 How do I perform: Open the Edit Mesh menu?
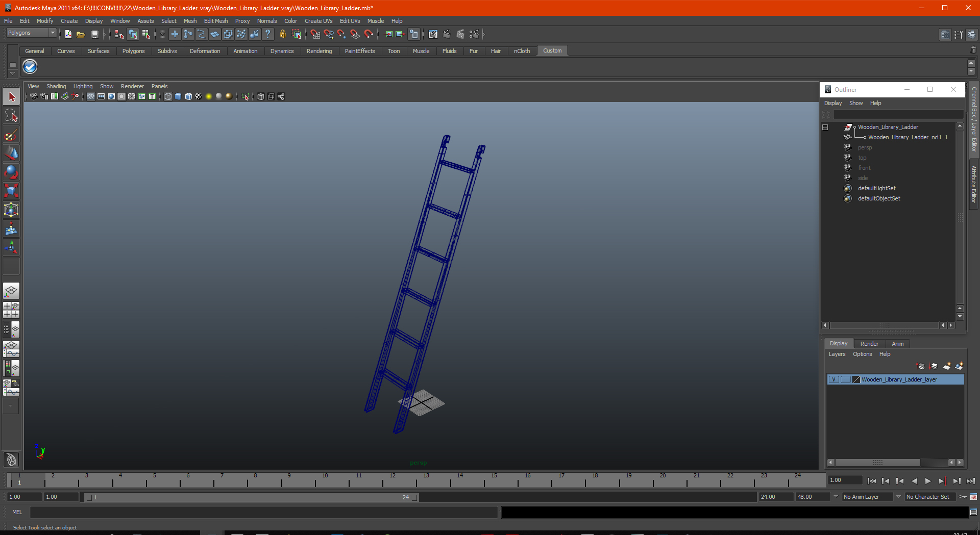pos(216,21)
